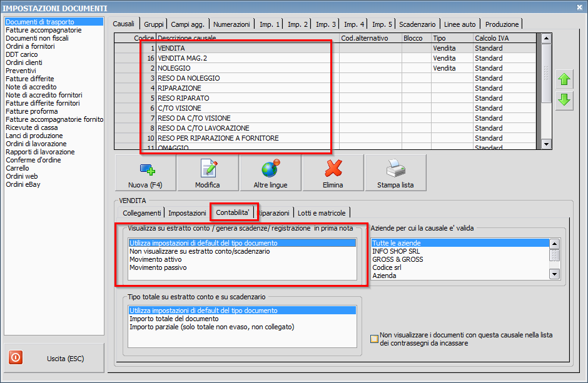Switch to the Impostazioni sub-tab
The height and width of the screenshot is (383, 588).
coord(187,213)
